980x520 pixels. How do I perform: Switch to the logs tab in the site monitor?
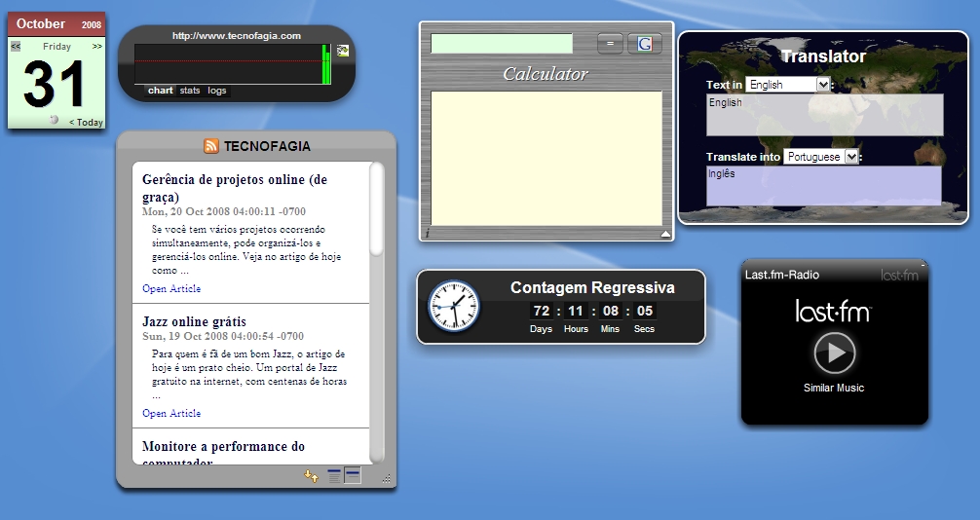[x=217, y=91]
